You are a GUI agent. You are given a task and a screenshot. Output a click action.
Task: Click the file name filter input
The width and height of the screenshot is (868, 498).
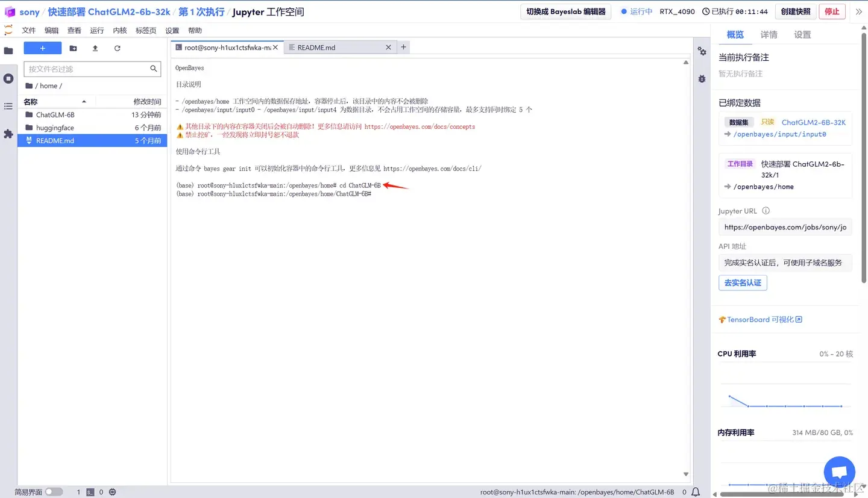point(92,69)
